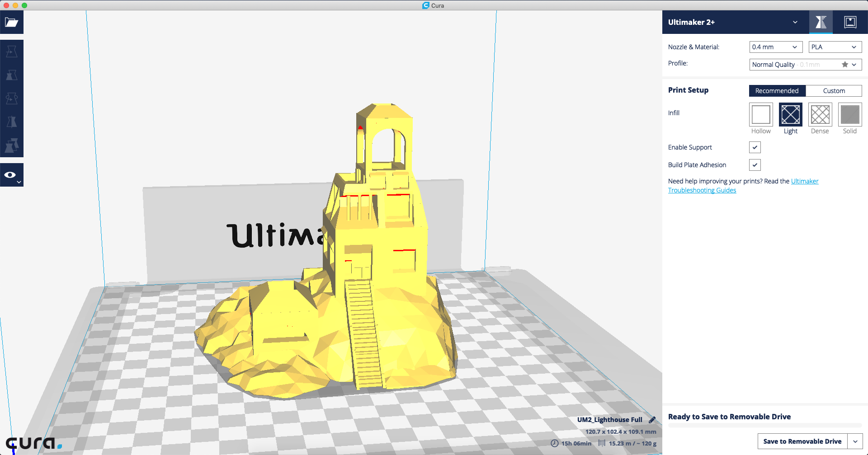This screenshot has width=868, height=455.
Task: Switch to the Monitor printer tab
Action: click(850, 22)
